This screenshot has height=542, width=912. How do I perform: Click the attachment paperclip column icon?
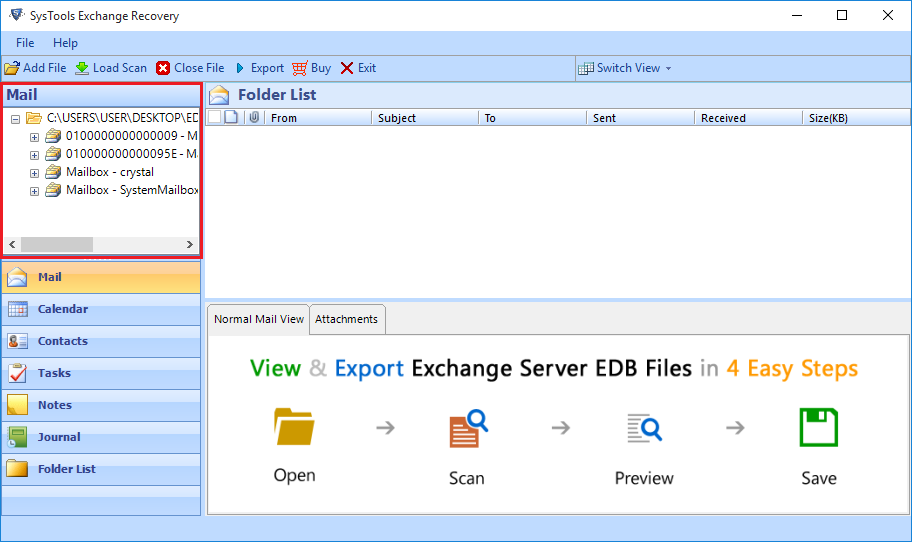pyautogui.click(x=254, y=117)
